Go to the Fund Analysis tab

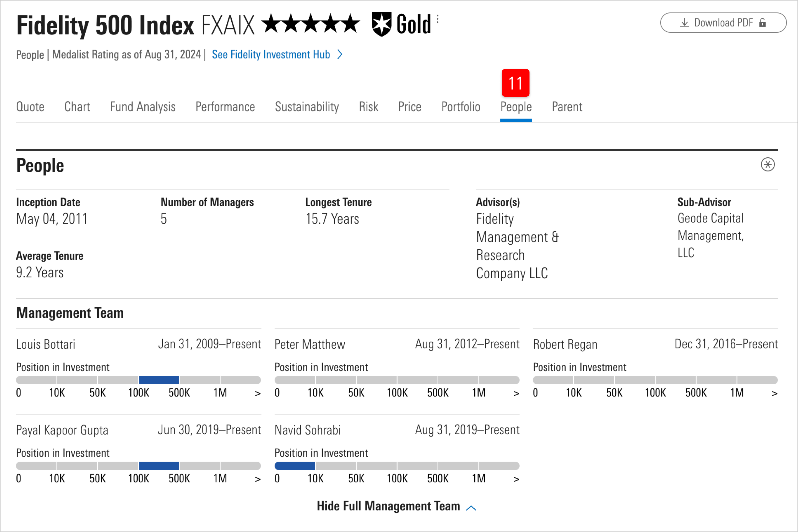(x=142, y=107)
